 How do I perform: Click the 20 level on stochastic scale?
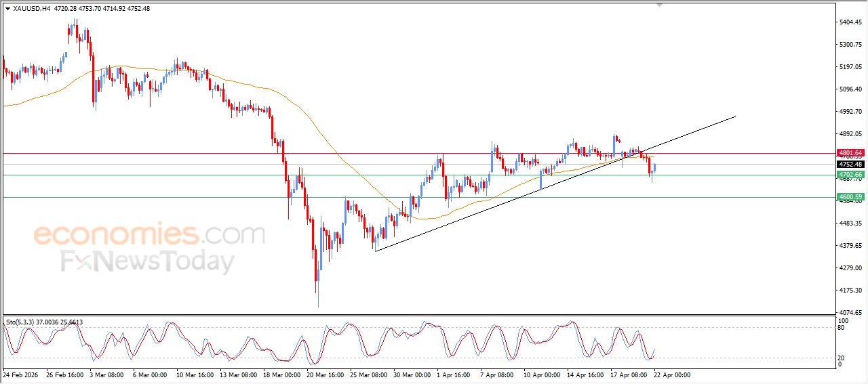point(842,357)
